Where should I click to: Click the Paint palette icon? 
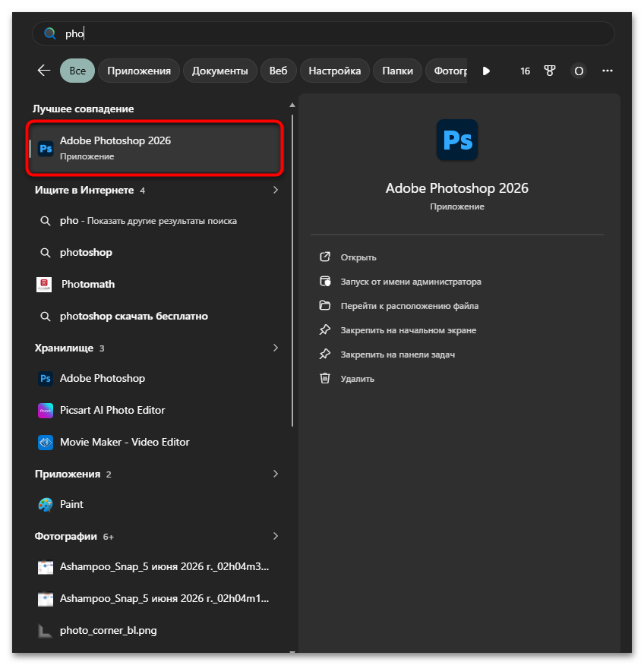(x=46, y=505)
